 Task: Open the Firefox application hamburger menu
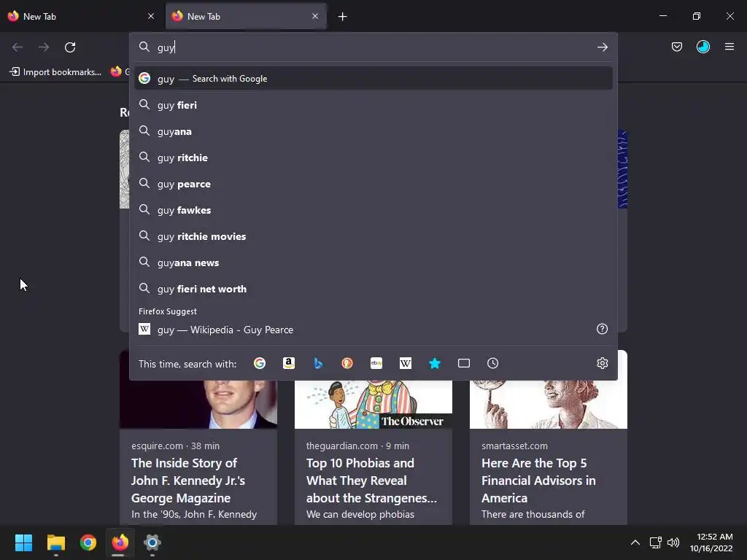[729, 47]
